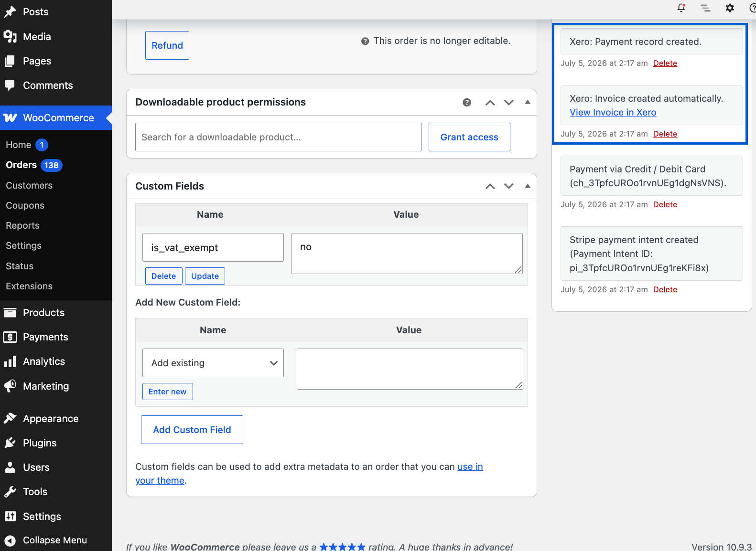The height and width of the screenshot is (551, 756).
Task: Click the Tools wrench icon
Action: (x=10, y=492)
